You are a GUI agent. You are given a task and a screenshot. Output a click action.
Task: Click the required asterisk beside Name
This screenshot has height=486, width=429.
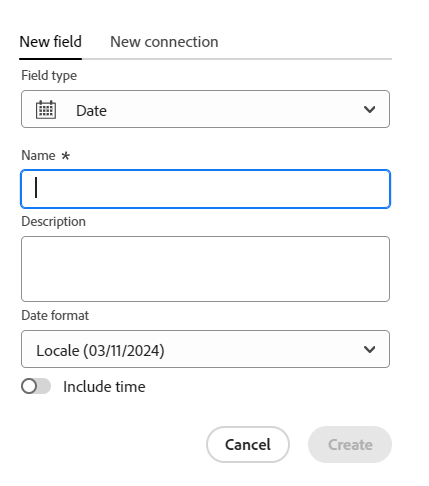[x=66, y=156]
